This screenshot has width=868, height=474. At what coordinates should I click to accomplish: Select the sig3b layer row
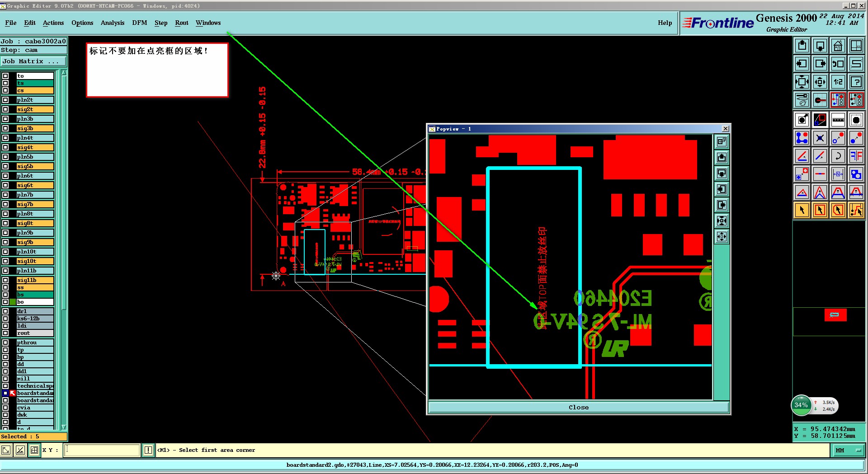[x=35, y=128]
